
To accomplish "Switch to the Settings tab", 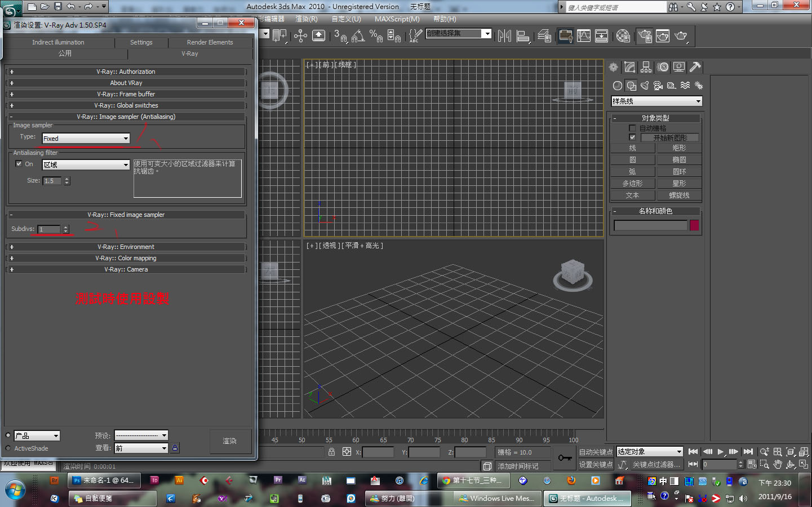I will tap(141, 42).
